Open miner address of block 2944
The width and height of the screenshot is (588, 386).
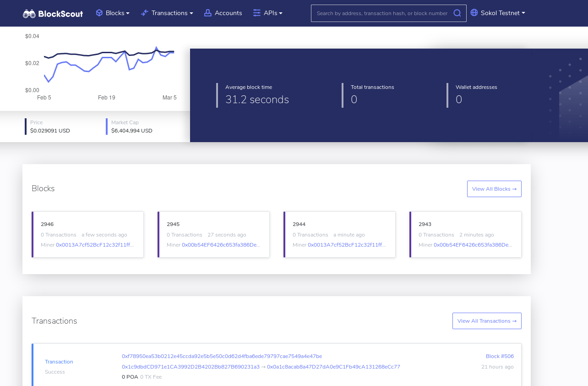[347, 245]
